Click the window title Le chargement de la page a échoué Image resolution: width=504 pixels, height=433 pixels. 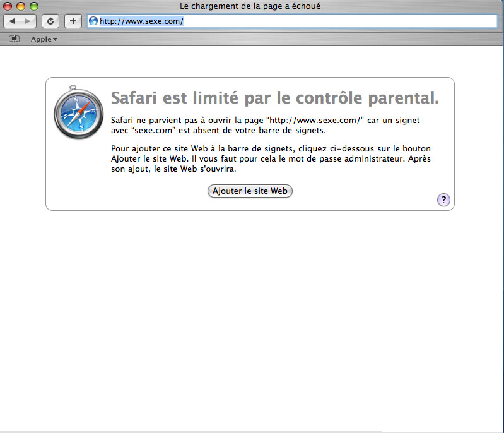[x=250, y=6]
